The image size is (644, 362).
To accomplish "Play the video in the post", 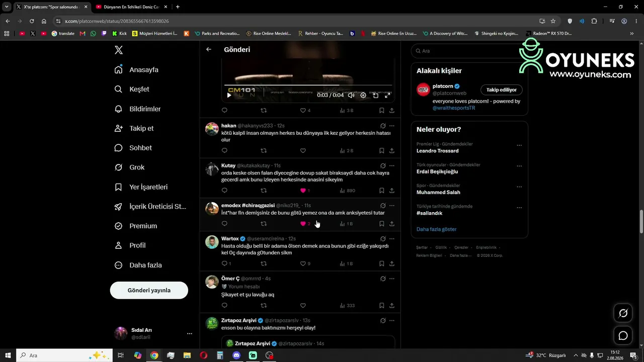I will 229,95.
